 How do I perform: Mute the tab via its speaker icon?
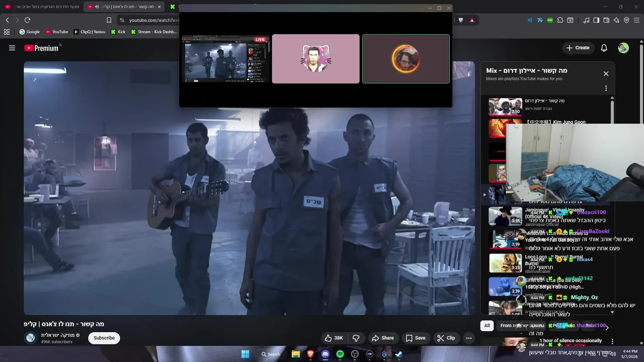click(x=97, y=7)
